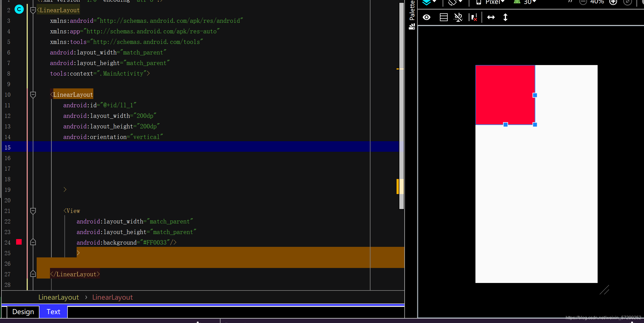This screenshot has width=644, height=323.
Task: Click the <LinearLayout tag on line 10
Action: coord(72,95)
